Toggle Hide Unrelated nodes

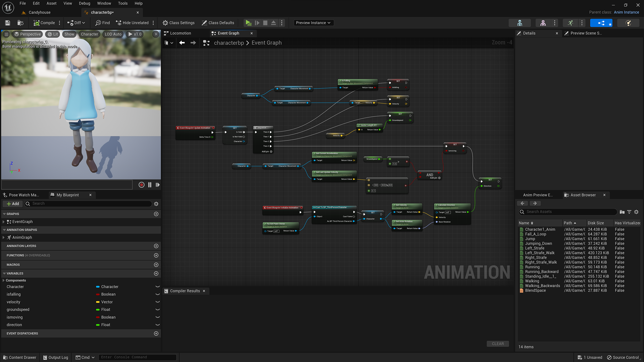(x=132, y=23)
